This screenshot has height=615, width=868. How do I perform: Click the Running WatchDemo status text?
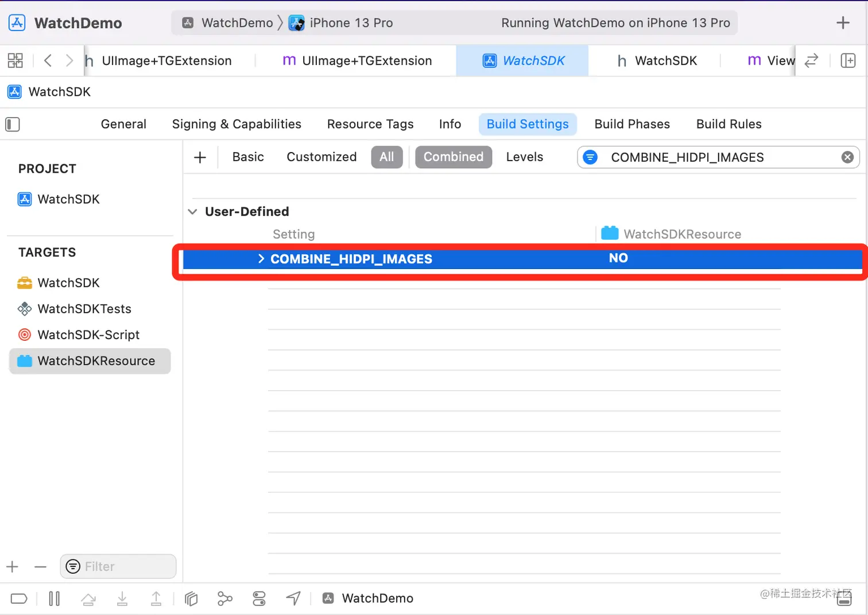click(615, 23)
